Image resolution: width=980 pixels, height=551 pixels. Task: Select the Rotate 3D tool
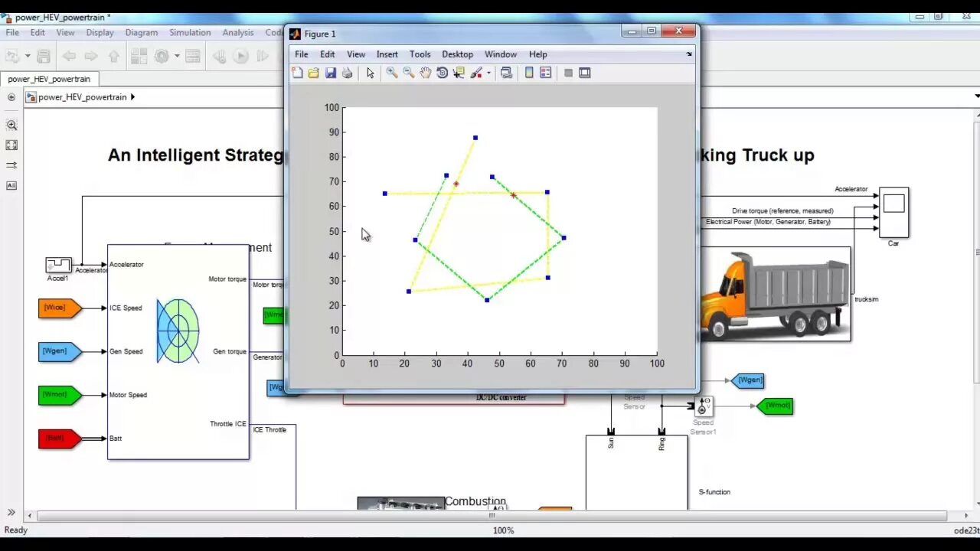click(x=442, y=73)
